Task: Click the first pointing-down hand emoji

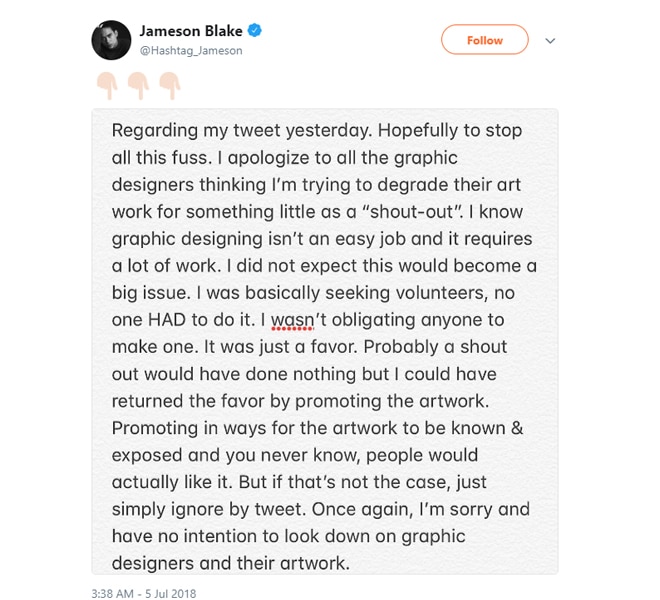Action: [107, 85]
